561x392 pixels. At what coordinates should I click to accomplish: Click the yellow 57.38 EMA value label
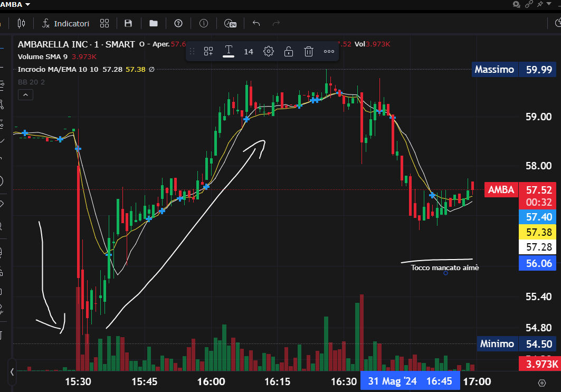coord(538,233)
